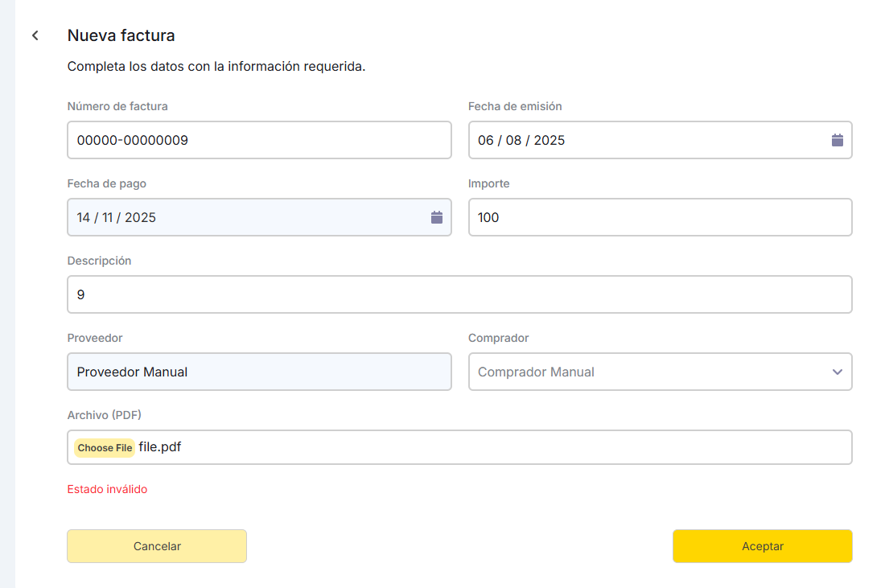Viewport: 885px width, 588px height.
Task: Click the selected file.pdf file name
Action: (160, 447)
